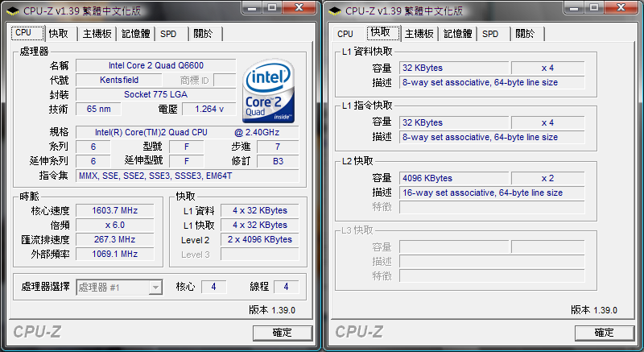Minimize the right CPU-Z window
Image resolution: width=644 pixels, height=352 pixels.
click(574, 7)
